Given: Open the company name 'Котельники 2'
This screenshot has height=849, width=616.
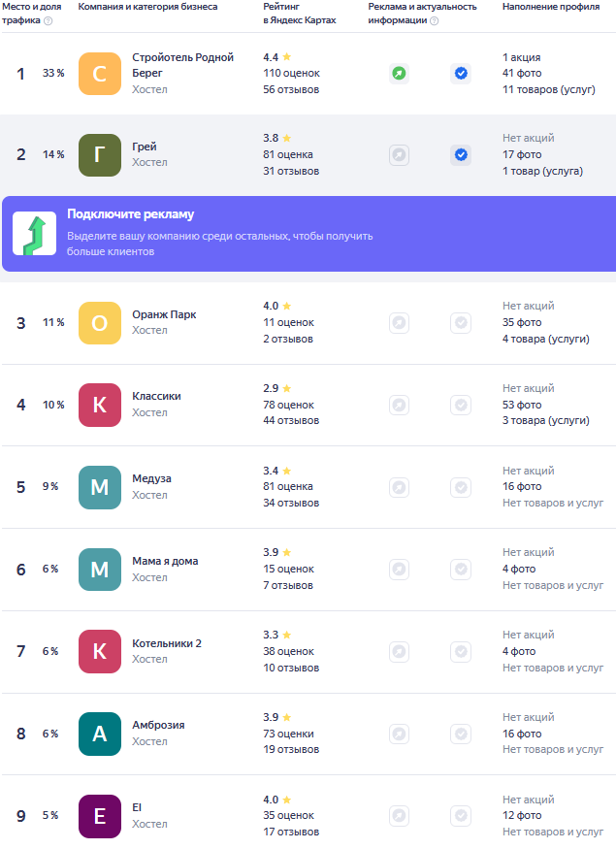Looking at the screenshot, I should pos(167,643).
